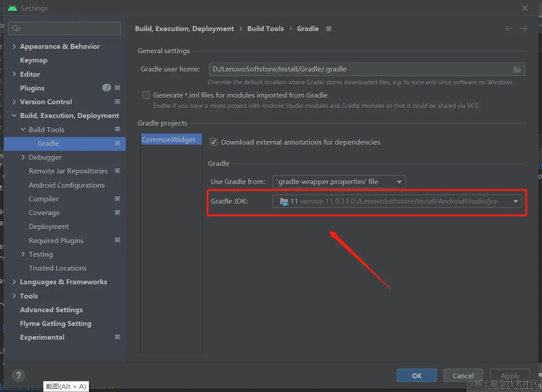Viewport: 542px width, 392px height.
Task: Click the Cancel button
Action: (x=463, y=375)
